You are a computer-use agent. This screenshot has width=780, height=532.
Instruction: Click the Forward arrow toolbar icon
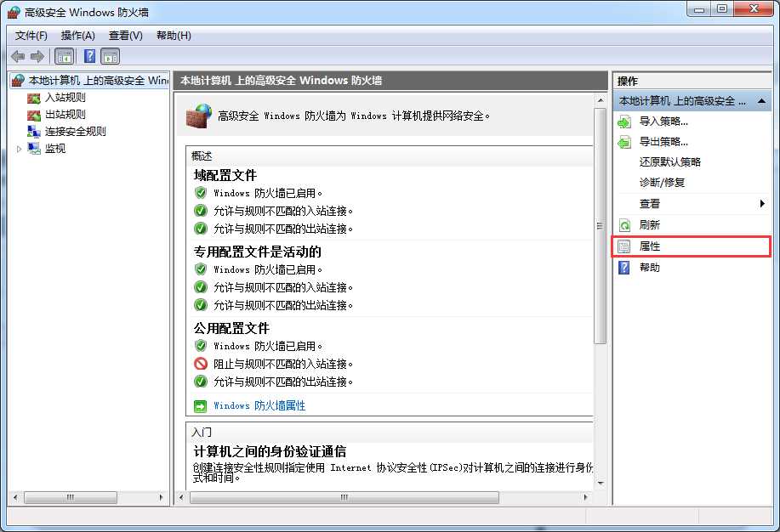pyautogui.click(x=37, y=56)
